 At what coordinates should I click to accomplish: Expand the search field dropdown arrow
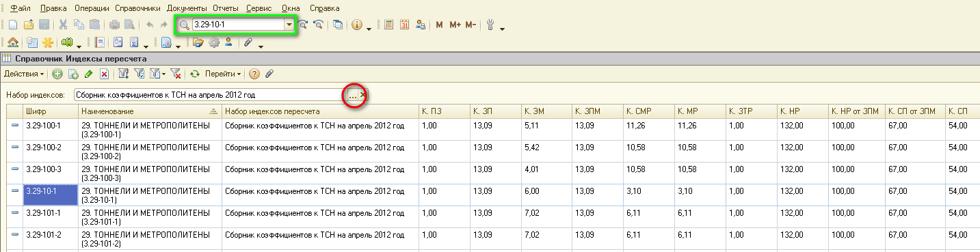pyautogui.click(x=289, y=25)
